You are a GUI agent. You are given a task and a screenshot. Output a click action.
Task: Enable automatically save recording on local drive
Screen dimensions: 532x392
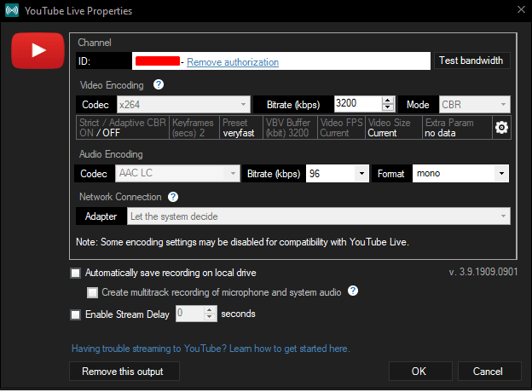point(75,273)
